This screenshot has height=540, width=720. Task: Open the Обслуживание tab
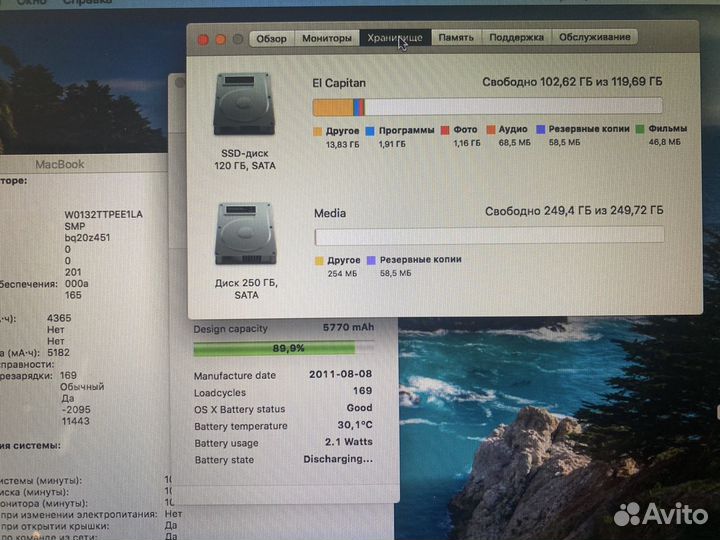click(x=595, y=37)
